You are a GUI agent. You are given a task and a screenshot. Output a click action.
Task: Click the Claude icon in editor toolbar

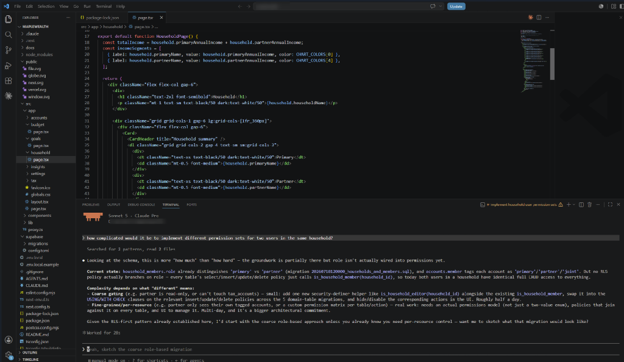tap(530, 18)
